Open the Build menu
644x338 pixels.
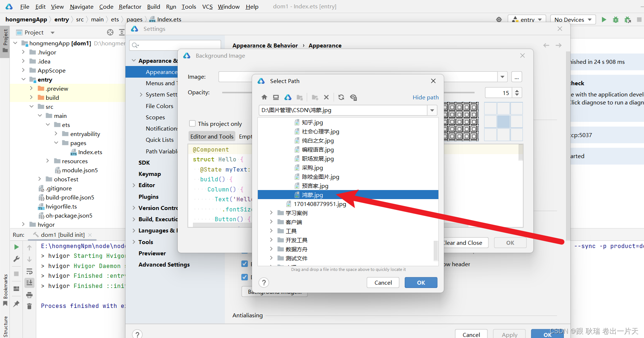153,7
